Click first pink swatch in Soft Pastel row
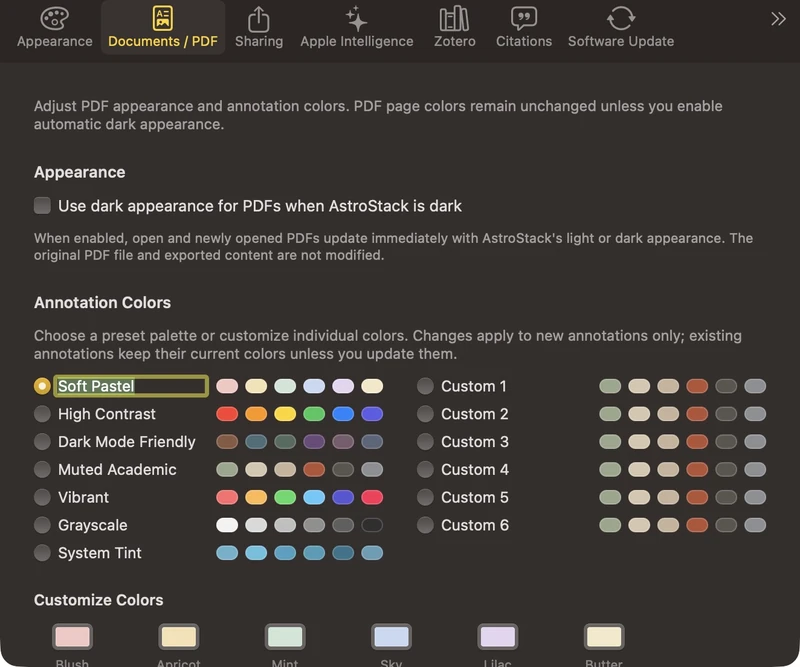The height and width of the screenshot is (667, 800). tap(227, 386)
